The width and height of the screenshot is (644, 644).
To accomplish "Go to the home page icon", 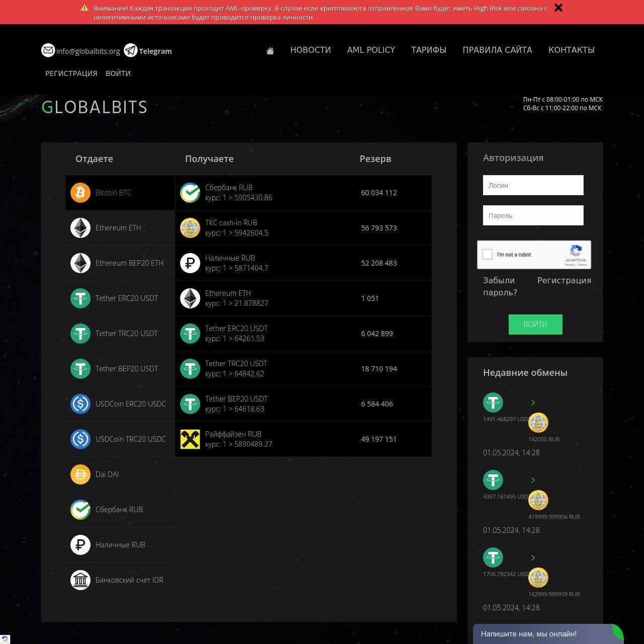I will click(x=270, y=50).
